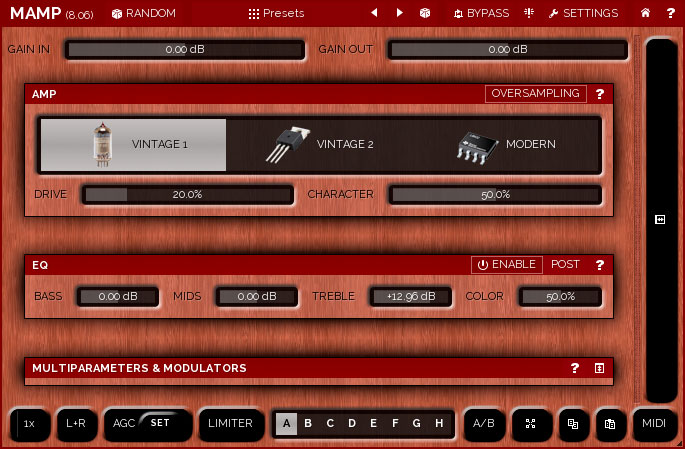Select the MODERN chip amp
Viewport: 685px width, 449px height.
(506, 145)
